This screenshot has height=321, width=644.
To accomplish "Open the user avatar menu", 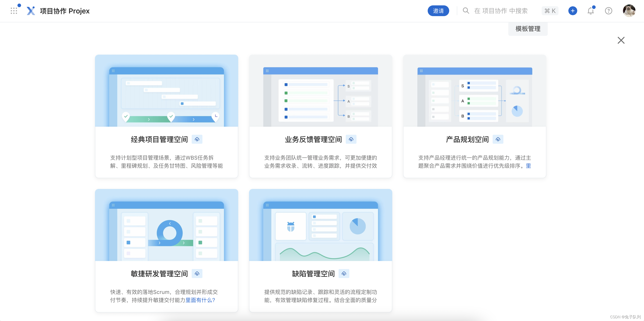I will tap(629, 11).
